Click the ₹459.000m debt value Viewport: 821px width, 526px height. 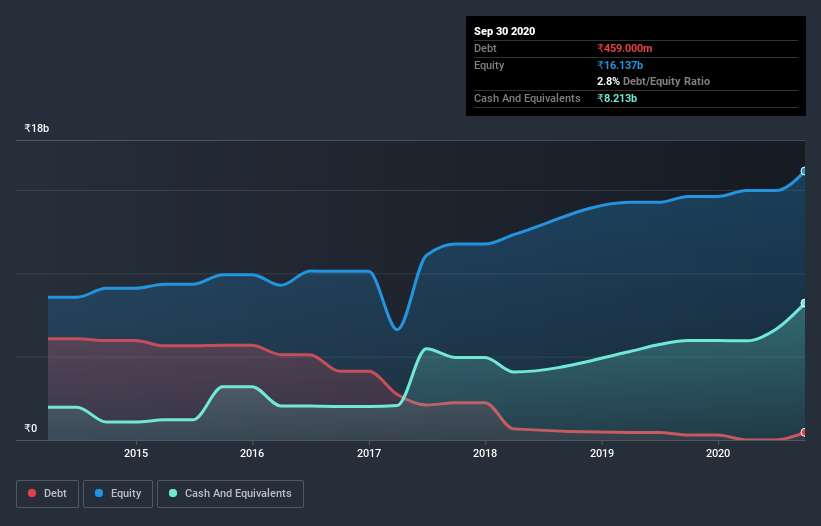pos(625,48)
